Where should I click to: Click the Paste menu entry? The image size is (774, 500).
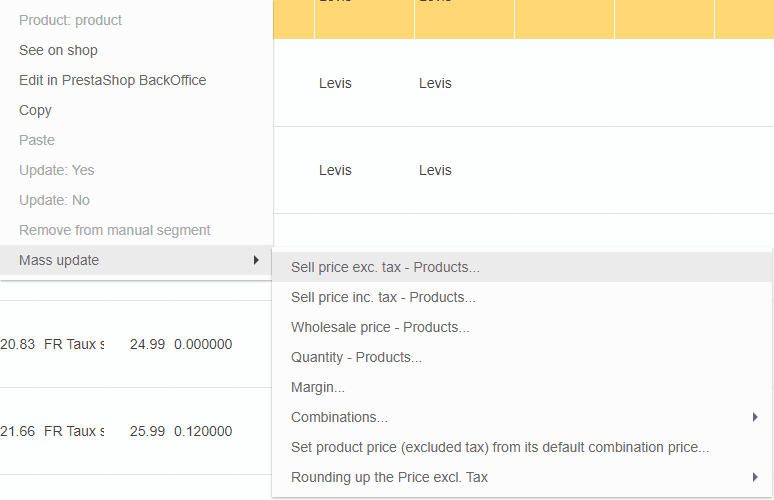point(37,140)
